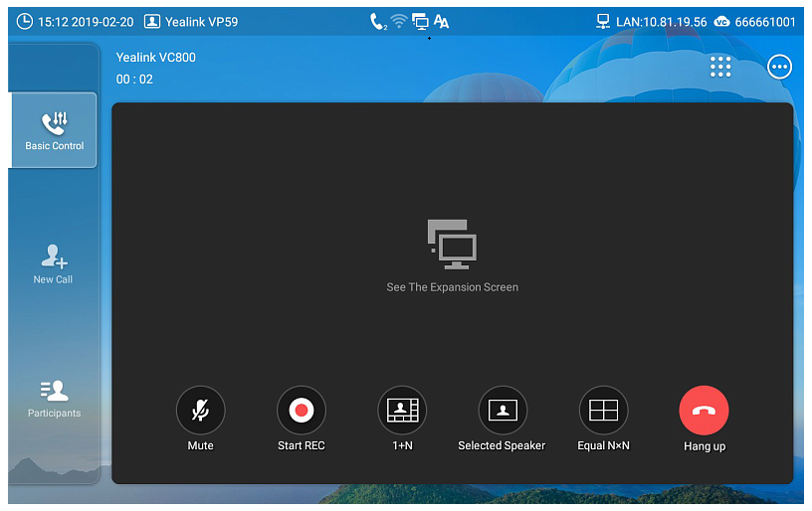812x511 pixels.
Task: Click the expansion screen monitor icon
Action: pos(453,245)
